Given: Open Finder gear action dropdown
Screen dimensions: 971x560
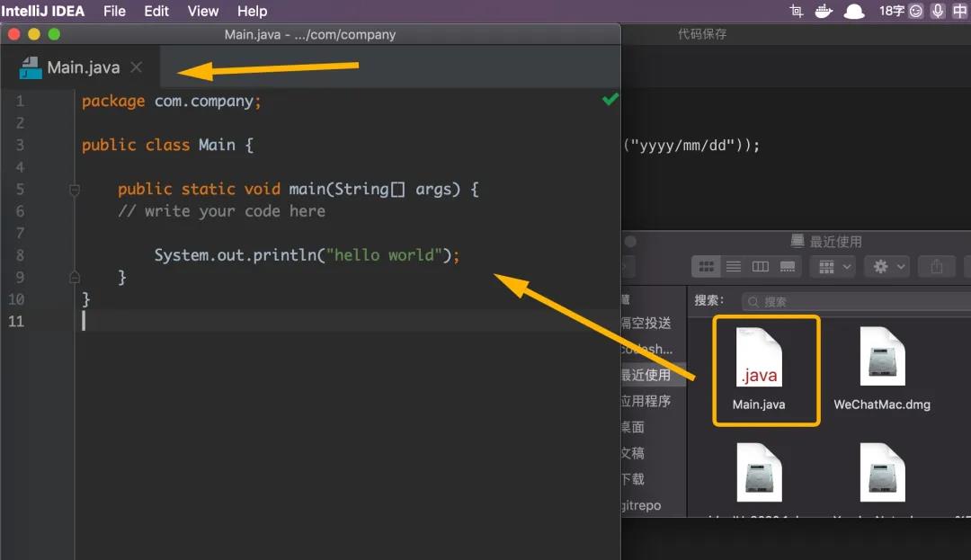Looking at the screenshot, I should click(x=887, y=267).
